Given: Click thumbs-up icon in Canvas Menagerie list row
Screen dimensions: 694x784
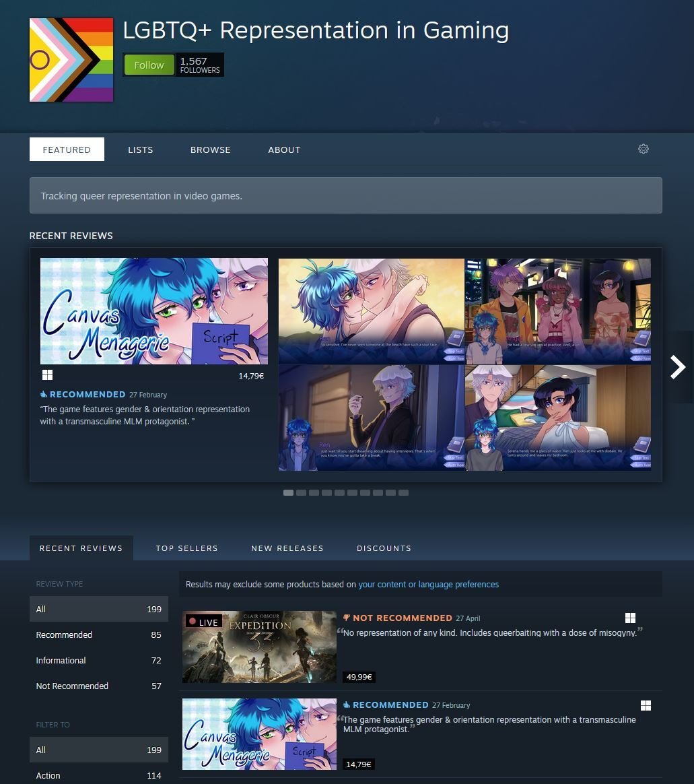Looking at the screenshot, I should [x=347, y=705].
